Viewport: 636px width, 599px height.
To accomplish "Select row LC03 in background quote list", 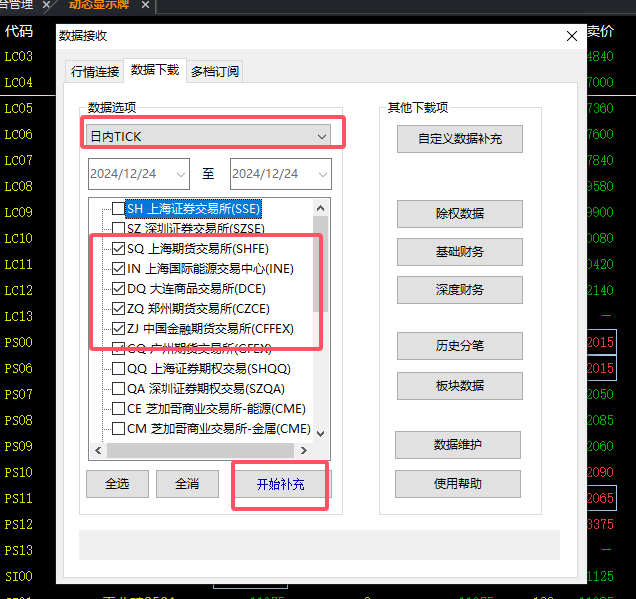I will click(19, 56).
